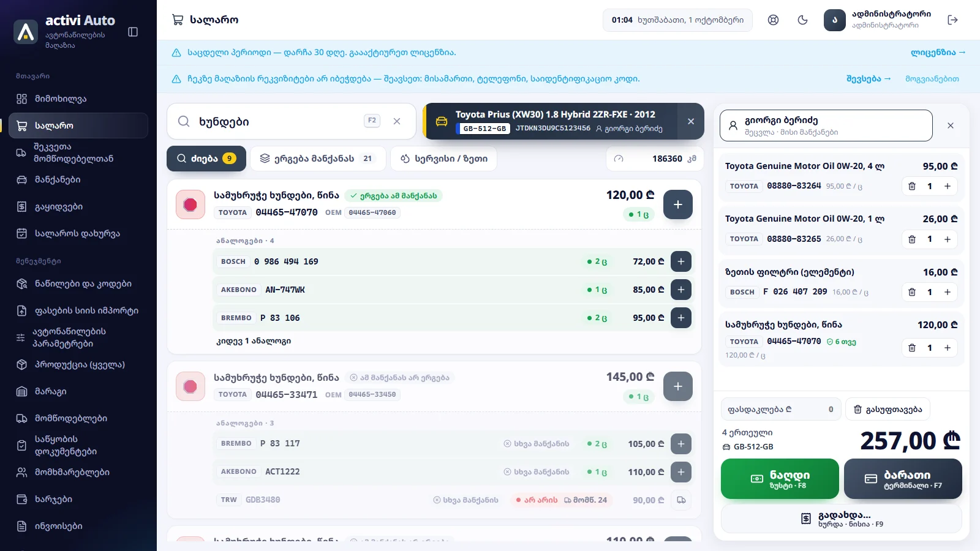Remove customer გიორგი ბერიძე from the sale
Image resolution: width=980 pixels, height=551 pixels.
coord(951,126)
